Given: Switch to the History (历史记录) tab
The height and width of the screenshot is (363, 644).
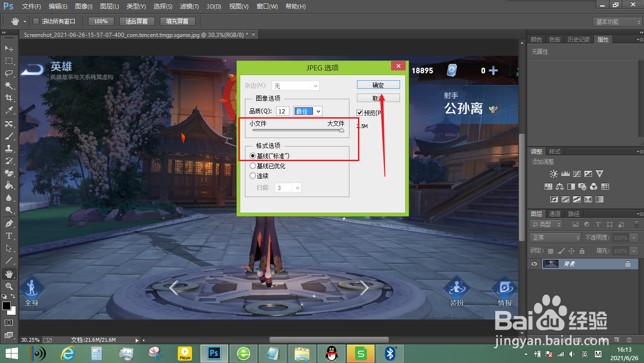Looking at the screenshot, I should (x=579, y=40).
